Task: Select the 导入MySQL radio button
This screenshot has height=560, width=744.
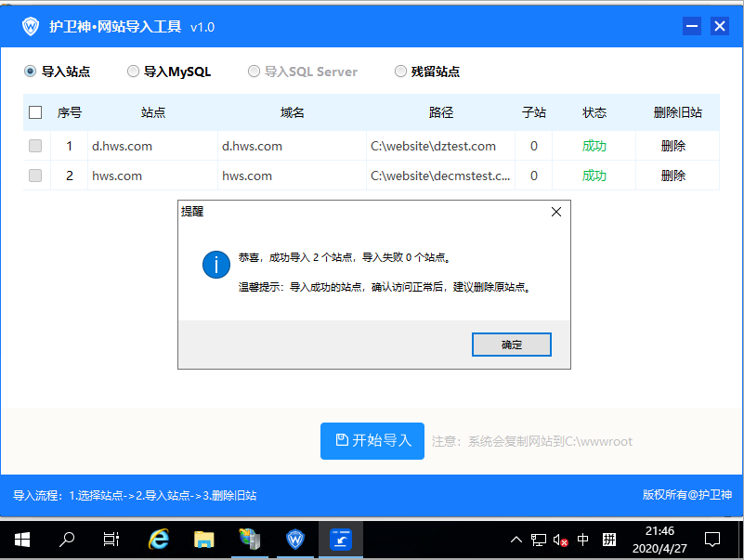Action: (x=134, y=71)
